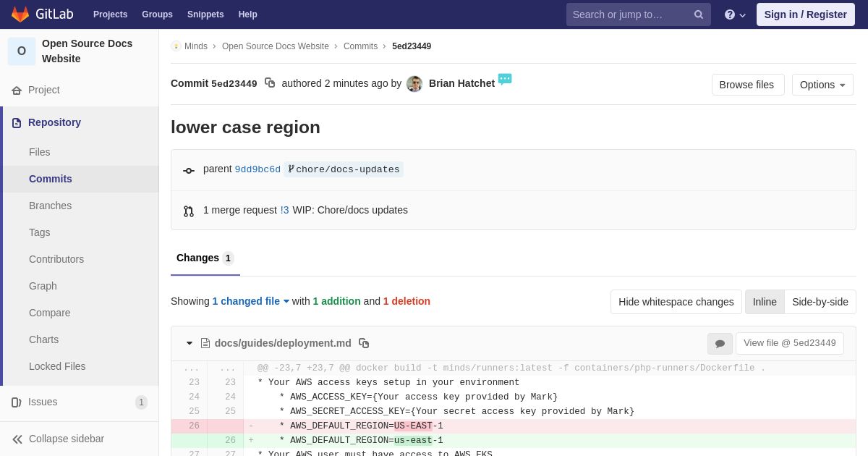The image size is (868, 456).
Task: Click Minds breadcrumb link
Action: 196,46
